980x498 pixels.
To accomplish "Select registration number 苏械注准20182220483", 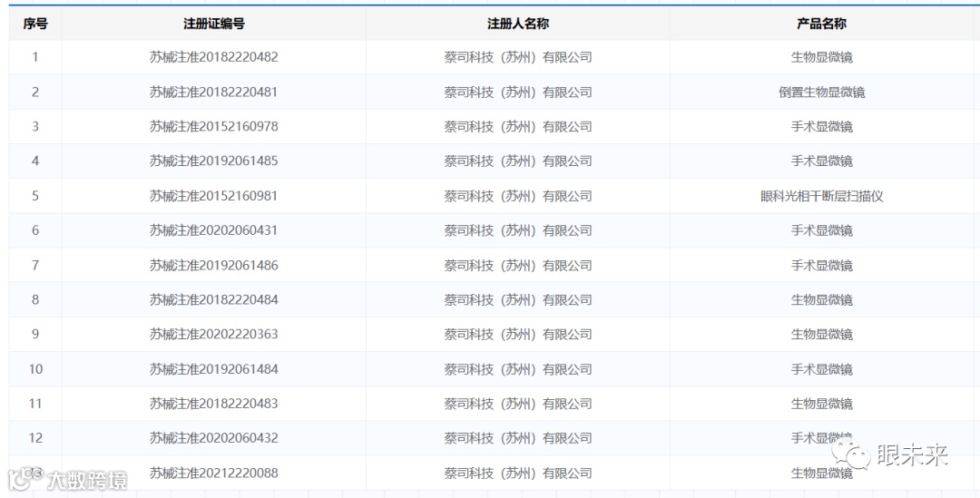I will pyautogui.click(x=214, y=403).
